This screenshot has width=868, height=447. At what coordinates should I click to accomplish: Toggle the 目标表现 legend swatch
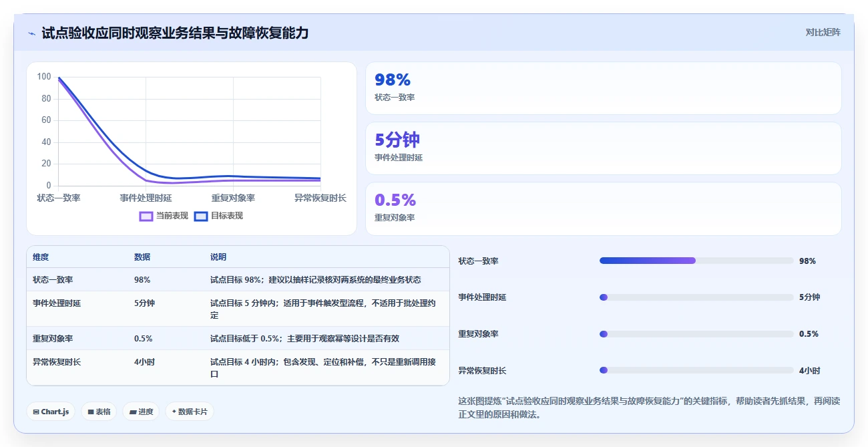[201, 216]
